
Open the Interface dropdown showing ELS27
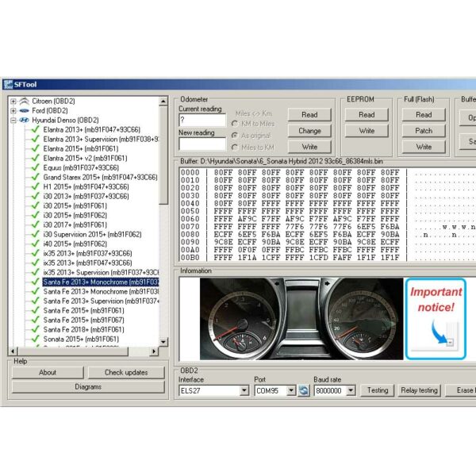244,390
